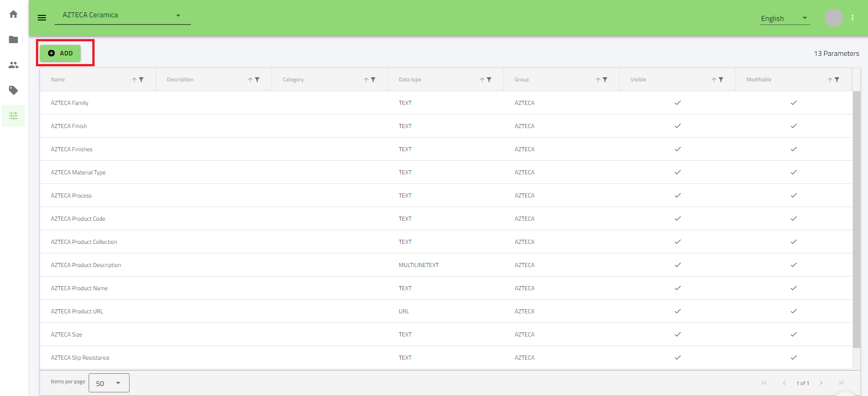Open the parameters sliders icon in sidebar
This screenshot has height=396, width=868.
tap(14, 116)
